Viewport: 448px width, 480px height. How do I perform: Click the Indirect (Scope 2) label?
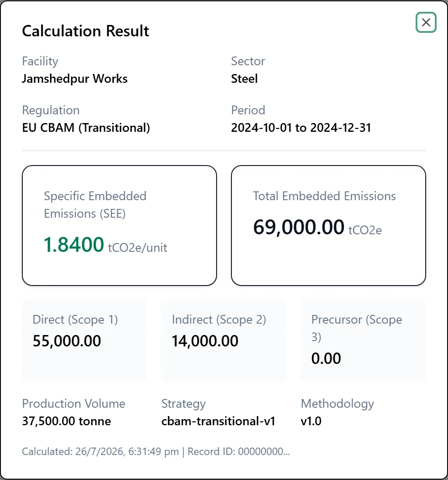(x=219, y=320)
